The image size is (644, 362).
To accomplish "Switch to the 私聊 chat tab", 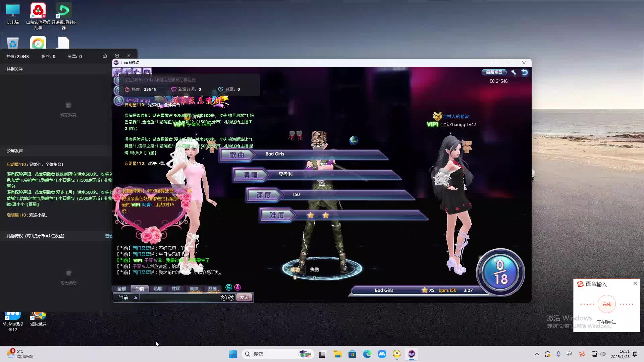I will [x=158, y=289].
